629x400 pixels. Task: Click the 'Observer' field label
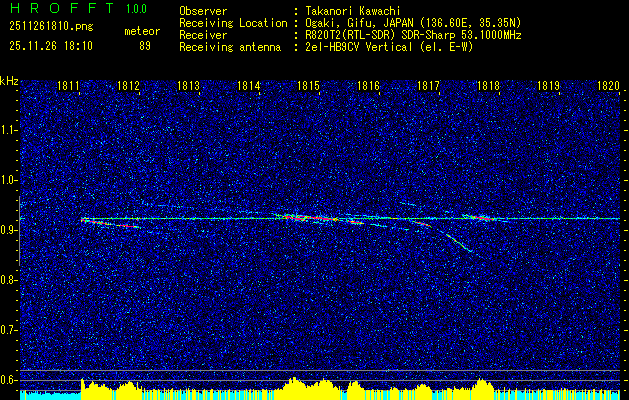tap(203, 11)
